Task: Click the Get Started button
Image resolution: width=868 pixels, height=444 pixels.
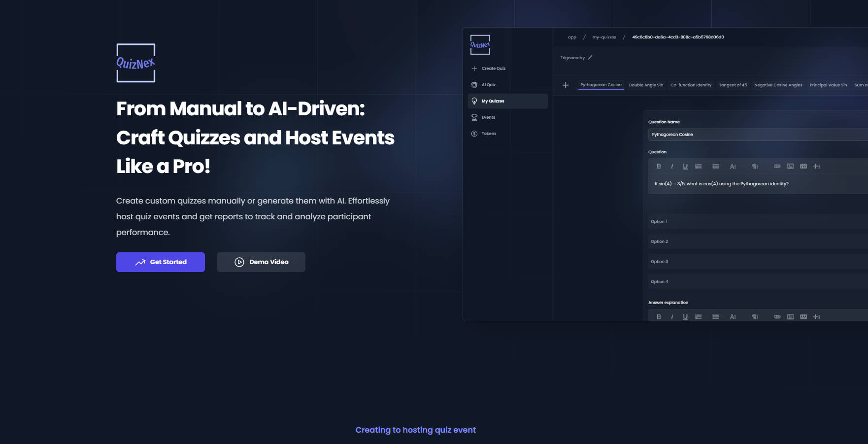Action: [x=161, y=262]
